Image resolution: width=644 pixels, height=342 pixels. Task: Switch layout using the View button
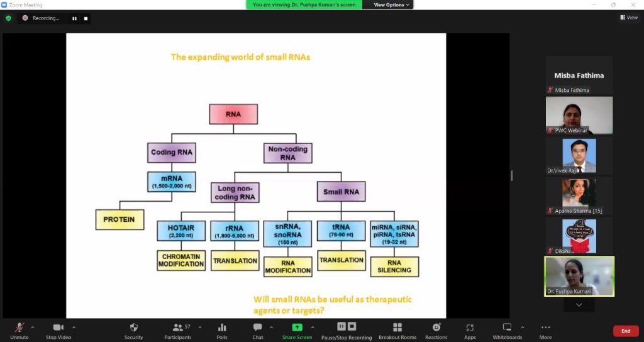click(x=629, y=18)
